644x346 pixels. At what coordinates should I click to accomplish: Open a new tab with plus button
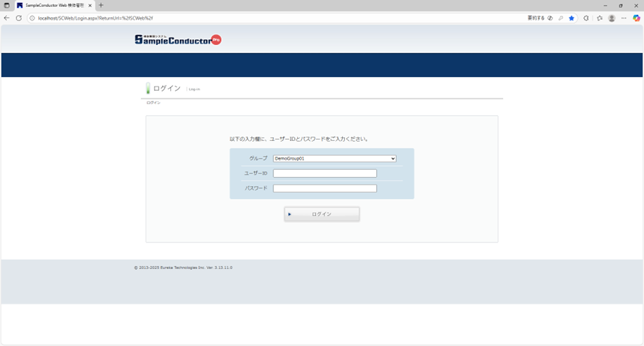coord(101,5)
